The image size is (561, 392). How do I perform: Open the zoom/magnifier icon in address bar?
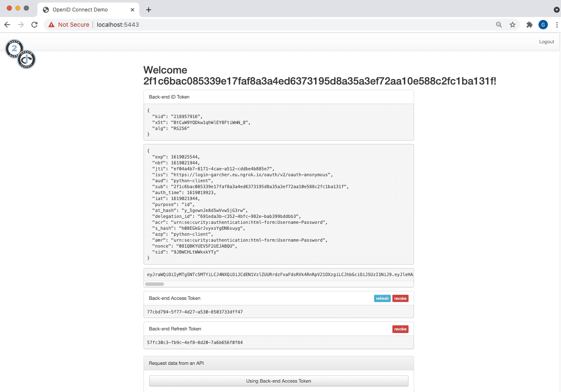coord(498,25)
